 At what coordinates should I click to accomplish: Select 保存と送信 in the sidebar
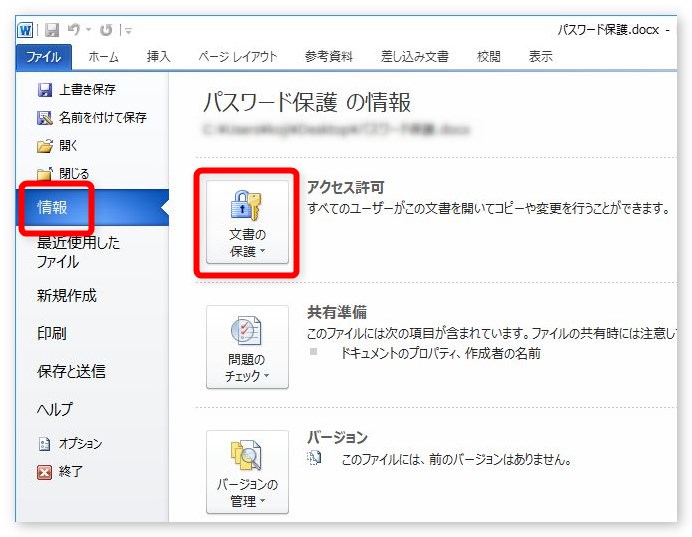pos(71,372)
